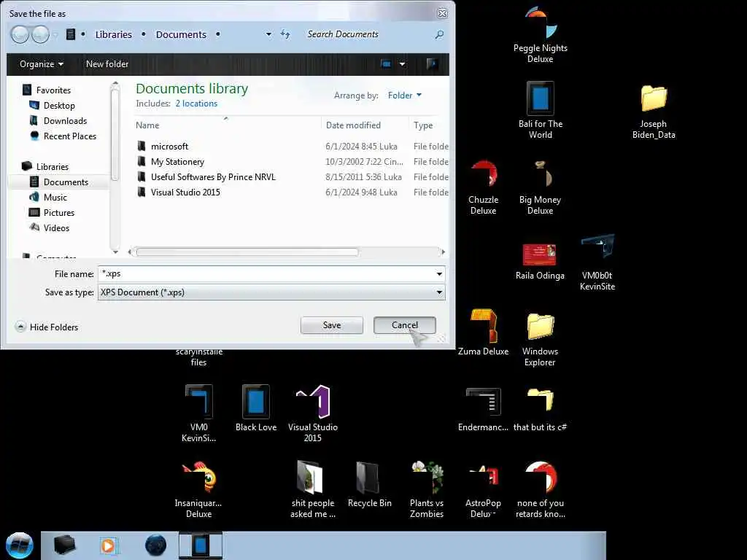
Task: Select Desktop in Favorites
Action: pos(59,105)
